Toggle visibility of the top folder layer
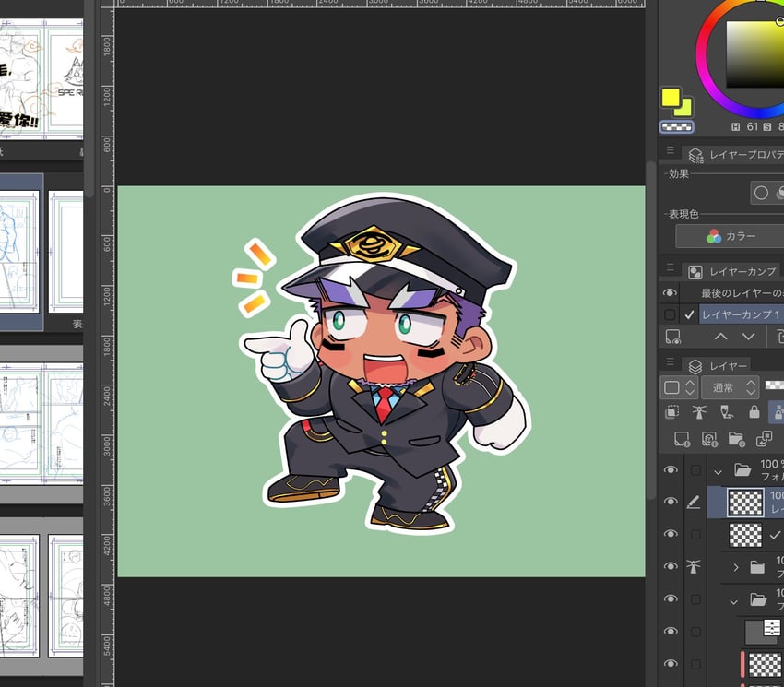The image size is (784, 687). point(671,470)
